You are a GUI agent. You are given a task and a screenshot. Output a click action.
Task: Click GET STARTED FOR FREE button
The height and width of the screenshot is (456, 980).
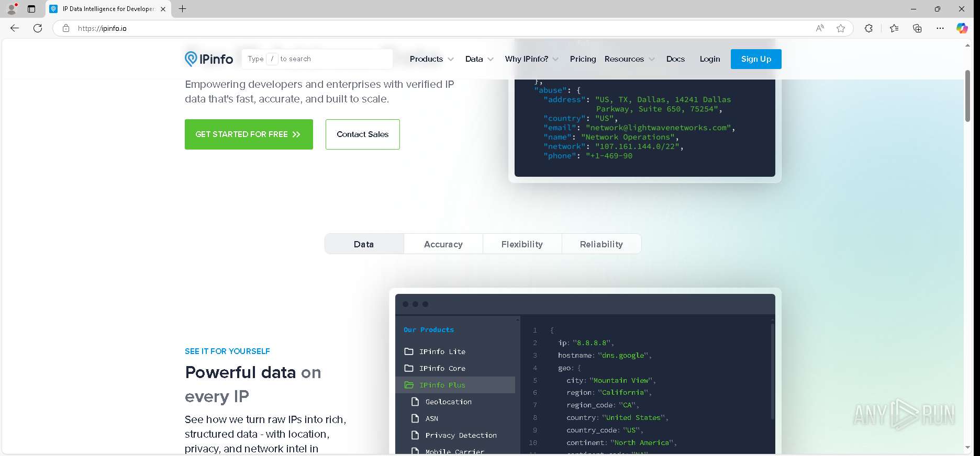(x=249, y=134)
